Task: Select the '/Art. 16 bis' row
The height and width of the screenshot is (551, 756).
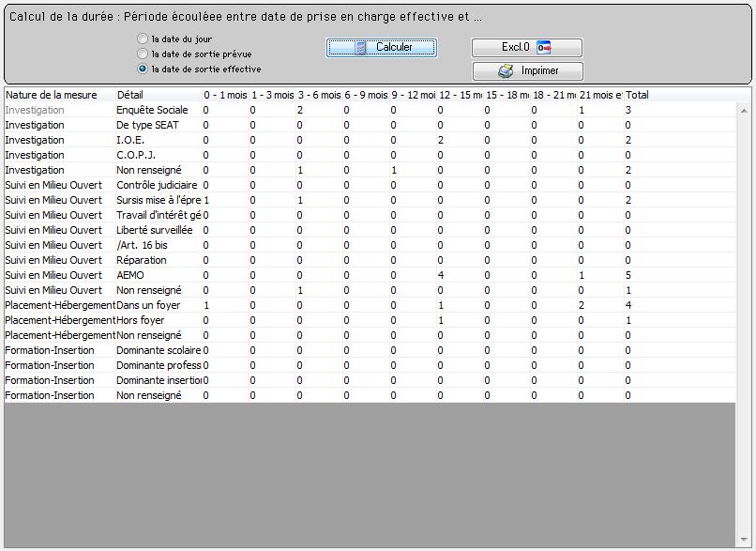Action: pyautogui.click(x=370, y=245)
